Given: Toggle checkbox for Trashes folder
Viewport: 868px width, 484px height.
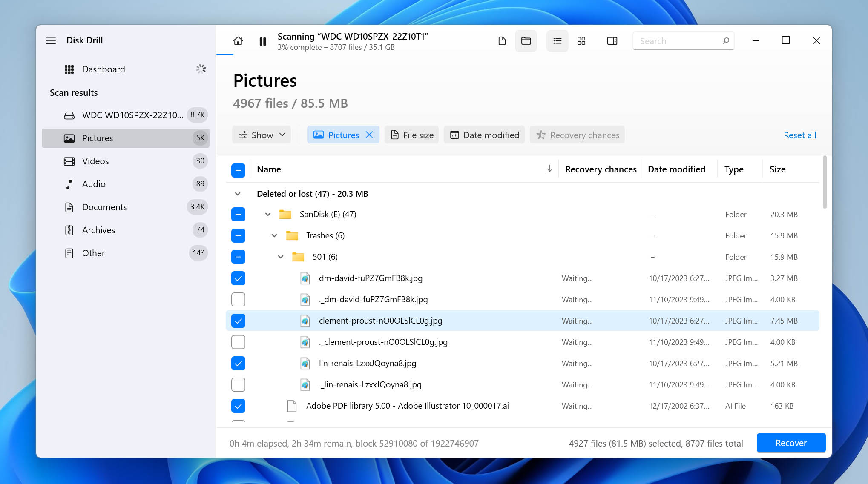Looking at the screenshot, I should [x=238, y=235].
